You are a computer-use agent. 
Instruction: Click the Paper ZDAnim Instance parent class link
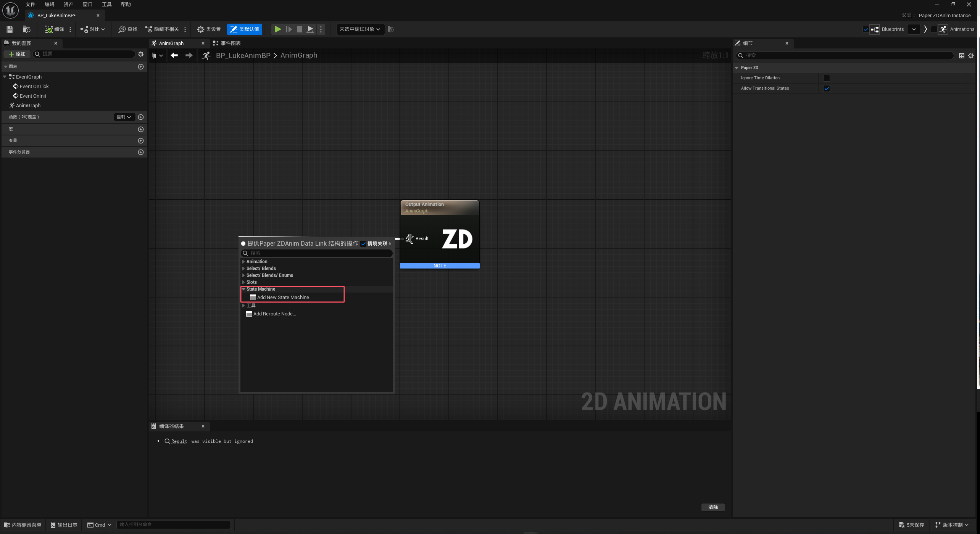coord(945,16)
